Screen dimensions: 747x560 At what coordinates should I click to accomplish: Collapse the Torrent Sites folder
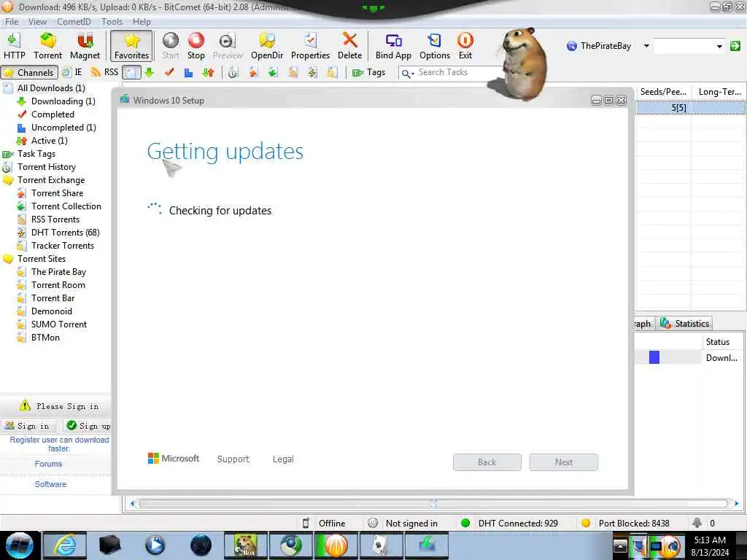(42, 259)
